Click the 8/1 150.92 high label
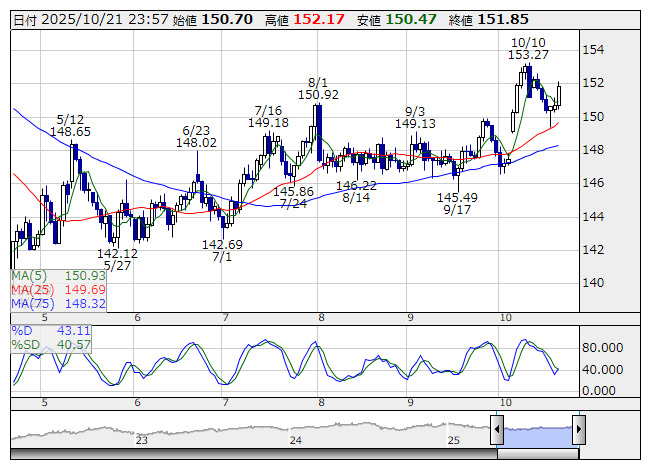Image resolution: width=653 pixels, height=470 pixels. pos(318,89)
